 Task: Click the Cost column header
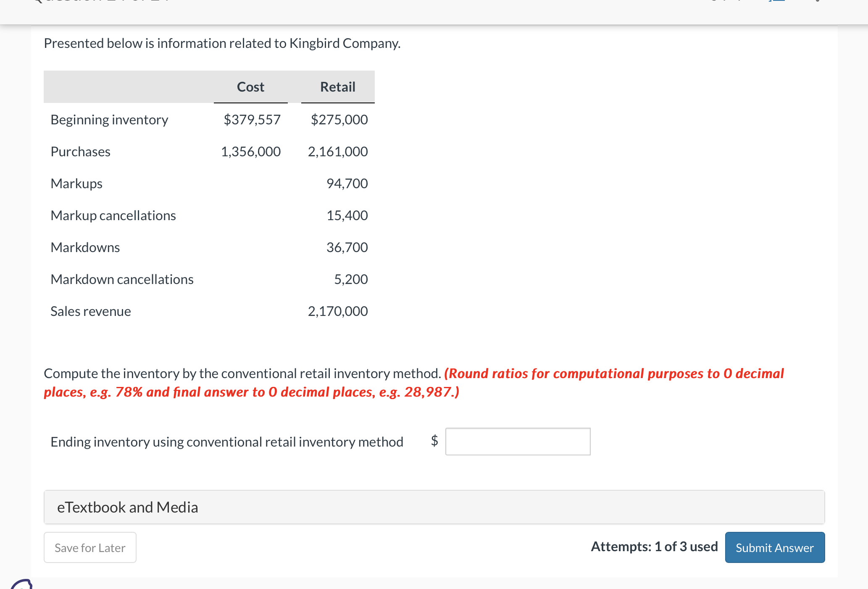pyautogui.click(x=250, y=87)
